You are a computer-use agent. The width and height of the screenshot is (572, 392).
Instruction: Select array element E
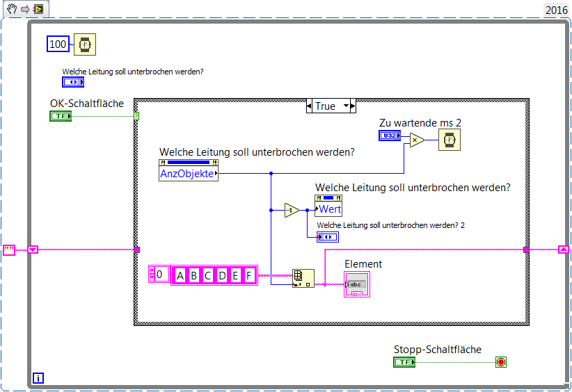pyautogui.click(x=235, y=275)
